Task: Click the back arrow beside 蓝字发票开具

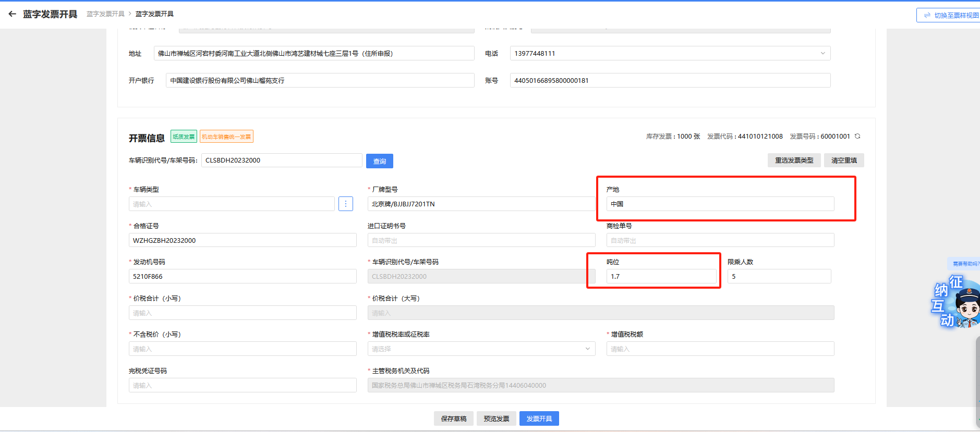Action: click(12, 14)
